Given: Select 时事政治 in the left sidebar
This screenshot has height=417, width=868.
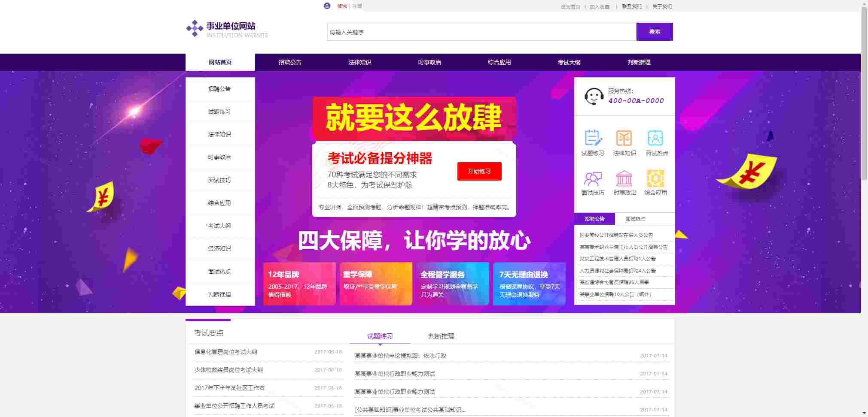Looking at the screenshot, I should click(x=220, y=157).
